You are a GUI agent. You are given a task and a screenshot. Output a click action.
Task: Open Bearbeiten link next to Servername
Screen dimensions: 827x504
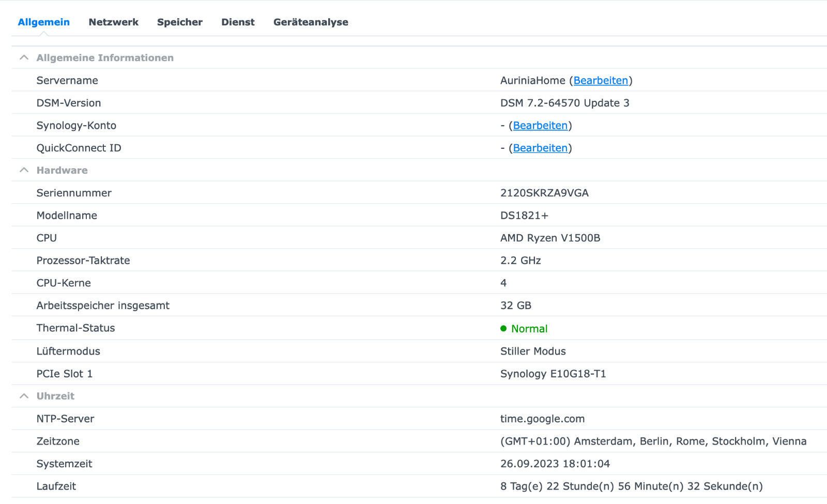tap(601, 80)
